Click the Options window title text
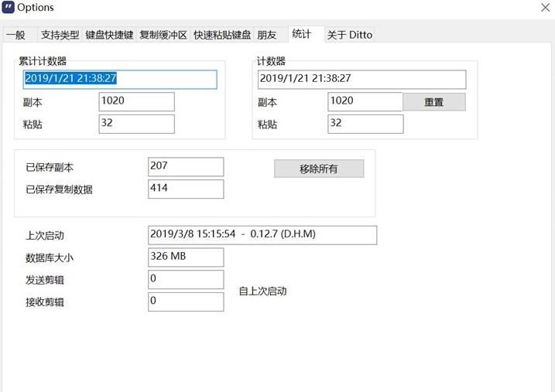This screenshot has height=392, width=555. [36, 8]
